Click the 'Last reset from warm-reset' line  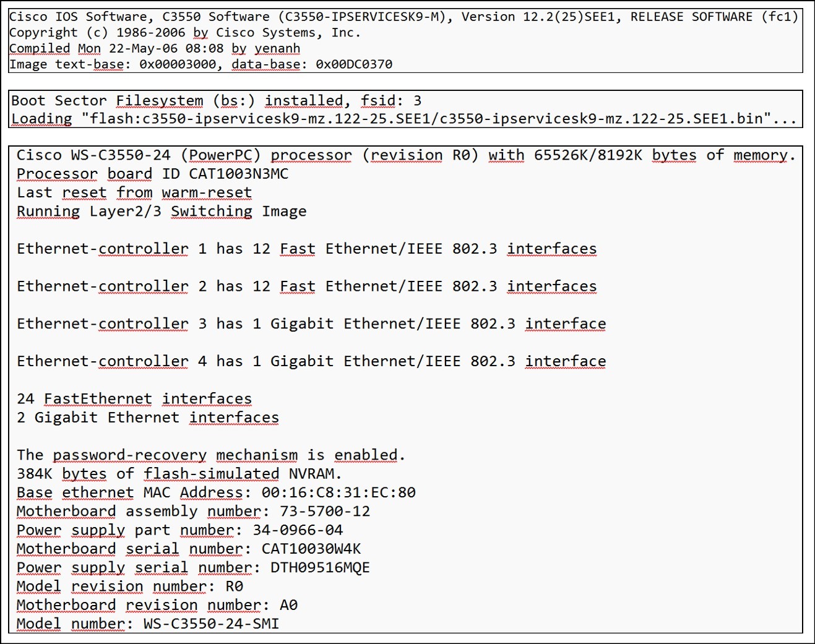point(134,192)
